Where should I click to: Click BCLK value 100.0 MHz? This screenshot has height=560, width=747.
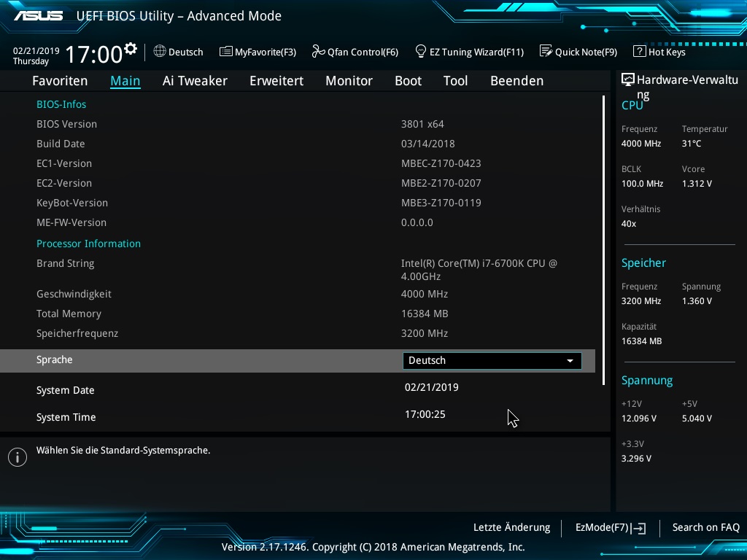pyautogui.click(x=642, y=183)
